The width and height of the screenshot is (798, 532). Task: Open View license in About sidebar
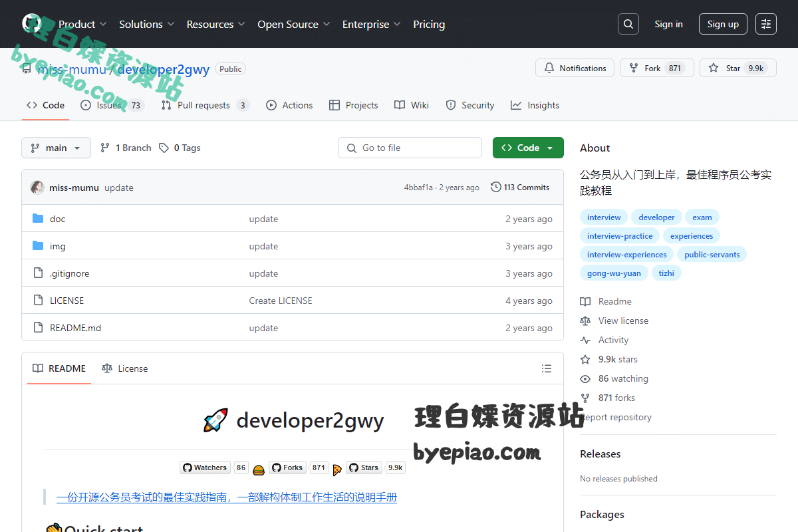pyautogui.click(x=614, y=321)
